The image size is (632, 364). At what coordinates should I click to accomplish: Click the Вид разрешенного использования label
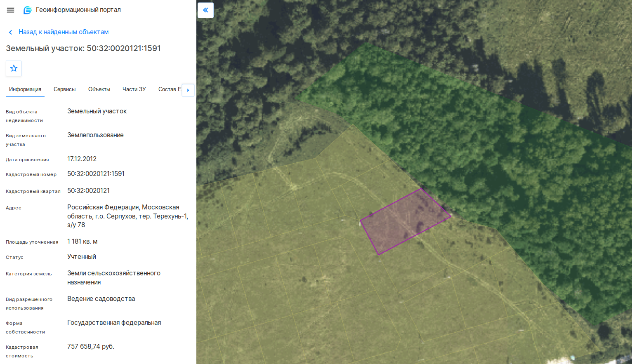29,304
